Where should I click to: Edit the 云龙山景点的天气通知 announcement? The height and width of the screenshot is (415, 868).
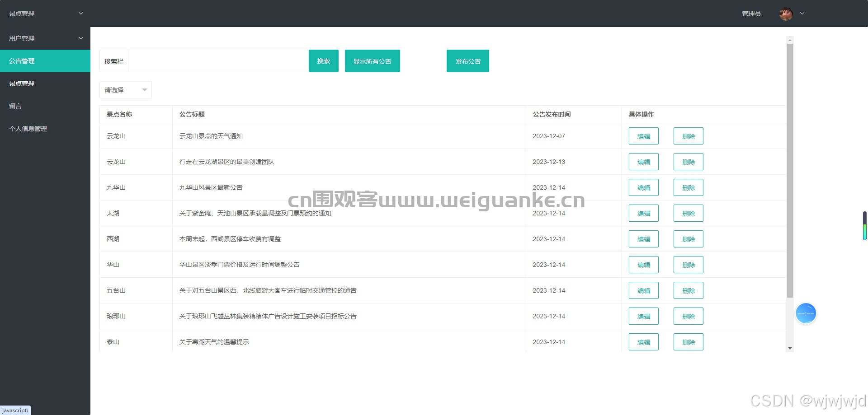point(644,136)
